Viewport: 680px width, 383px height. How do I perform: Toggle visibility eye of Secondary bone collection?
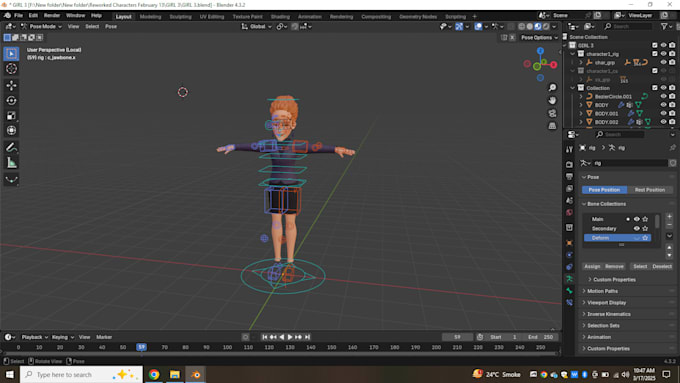(x=636, y=229)
